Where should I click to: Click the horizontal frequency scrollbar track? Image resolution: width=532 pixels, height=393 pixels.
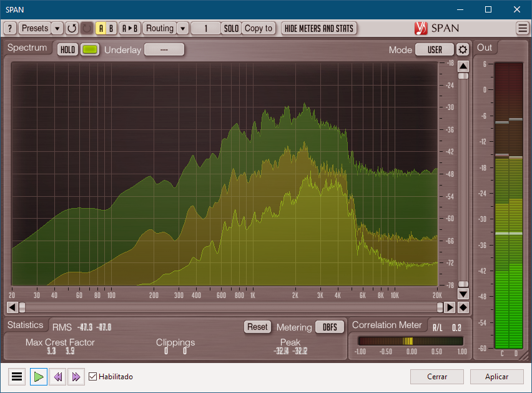231,307
